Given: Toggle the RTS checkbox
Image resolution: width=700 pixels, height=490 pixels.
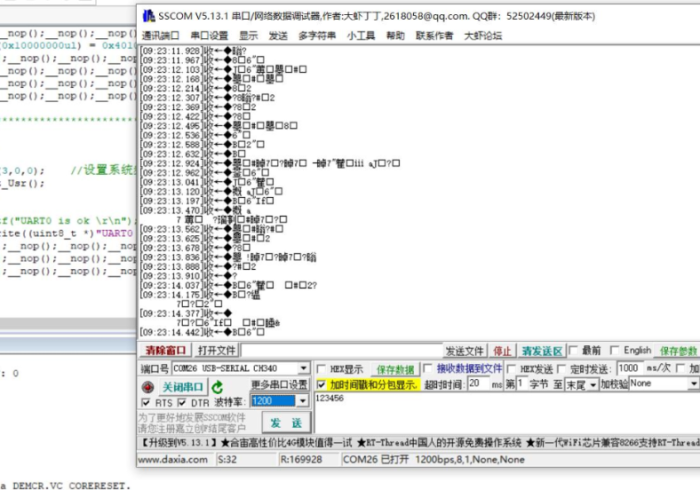Looking at the screenshot, I should (x=145, y=402).
